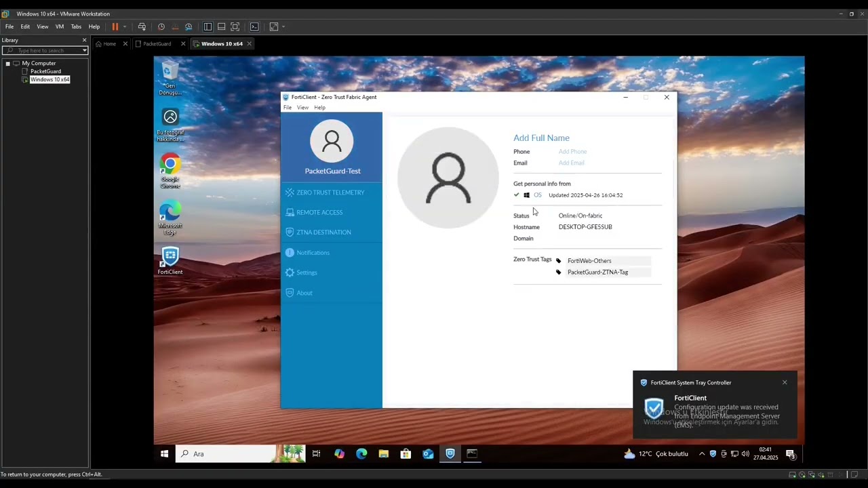868x488 pixels.
Task: Open the snapshot manager icon
Action: (189, 26)
